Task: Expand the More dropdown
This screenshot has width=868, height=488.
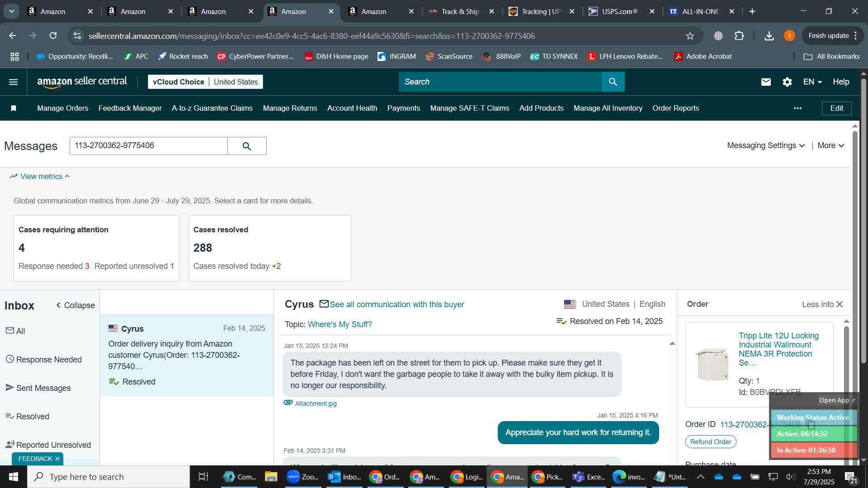Action: pyautogui.click(x=830, y=145)
